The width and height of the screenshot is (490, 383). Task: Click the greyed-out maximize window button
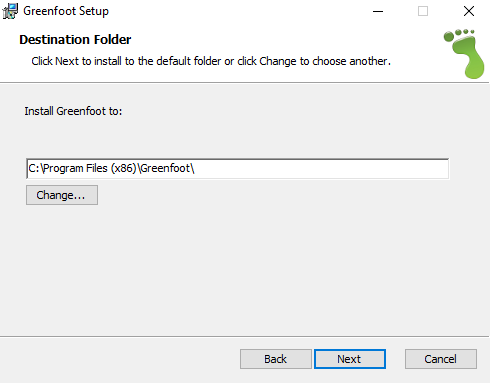pos(423,11)
